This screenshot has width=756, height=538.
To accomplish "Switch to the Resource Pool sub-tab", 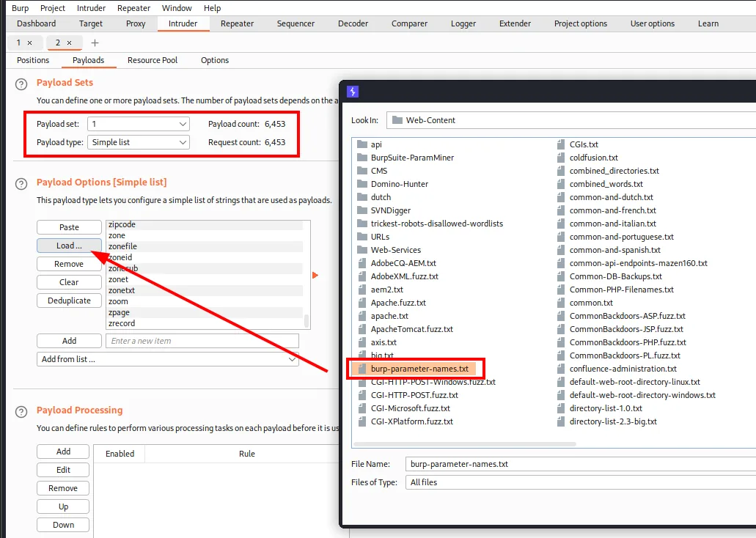I will pos(153,60).
